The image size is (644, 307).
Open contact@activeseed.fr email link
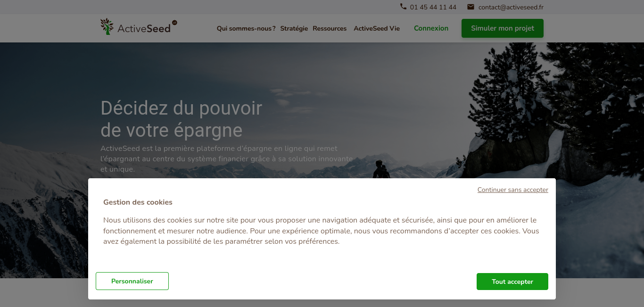[x=511, y=7]
